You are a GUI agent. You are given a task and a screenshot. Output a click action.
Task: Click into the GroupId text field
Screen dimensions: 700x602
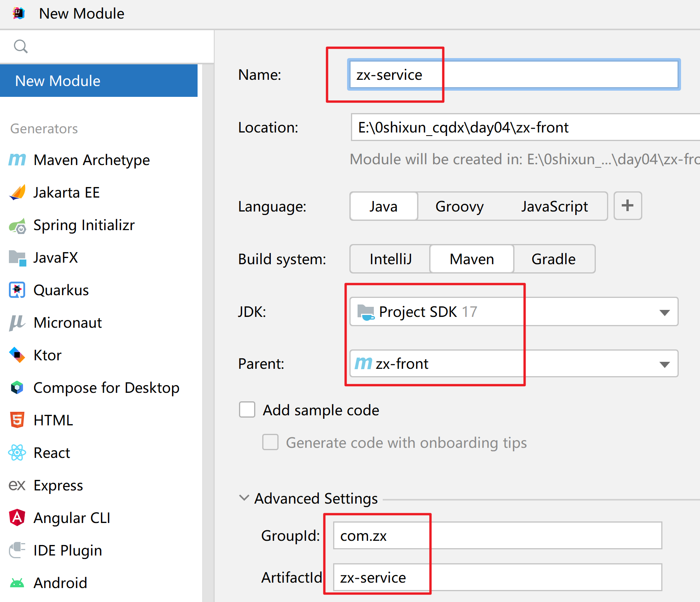[x=497, y=535]
